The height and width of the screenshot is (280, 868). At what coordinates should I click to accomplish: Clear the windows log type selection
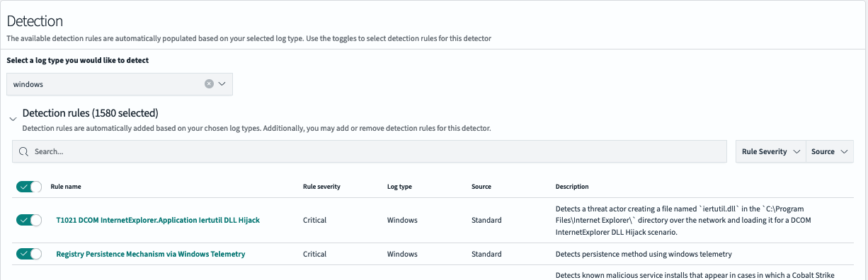coord(209,83)
